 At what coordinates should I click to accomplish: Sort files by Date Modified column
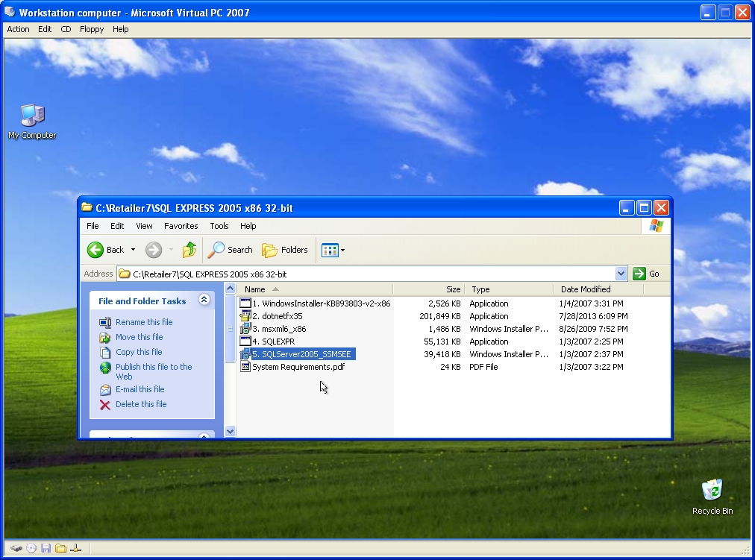pos(586,289)
